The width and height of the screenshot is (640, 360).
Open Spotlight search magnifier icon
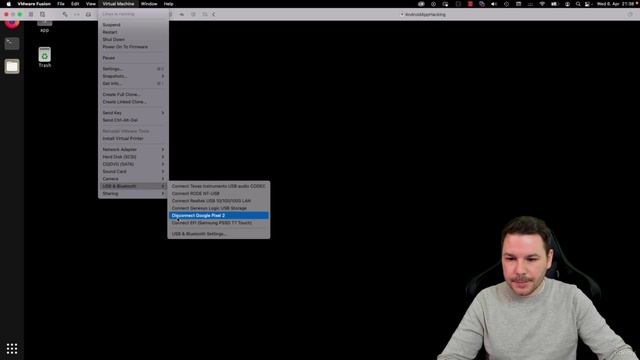click(578, 4)
